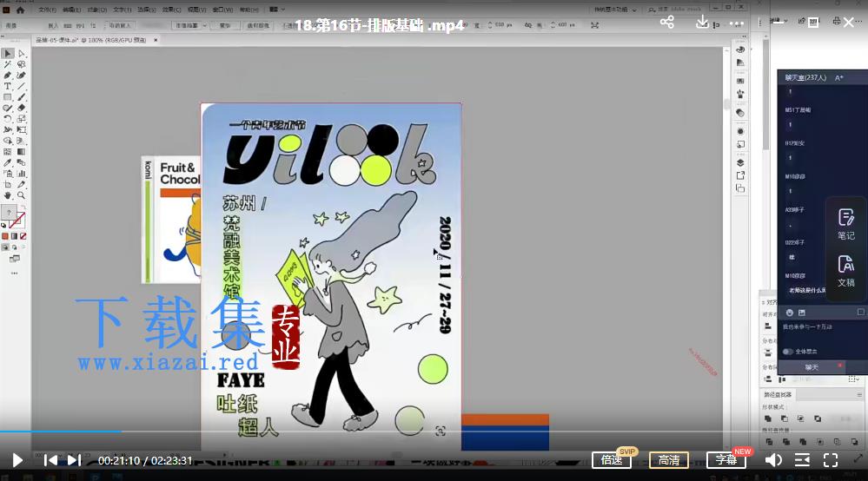Skip to the next video

click(x=74, y=460)
